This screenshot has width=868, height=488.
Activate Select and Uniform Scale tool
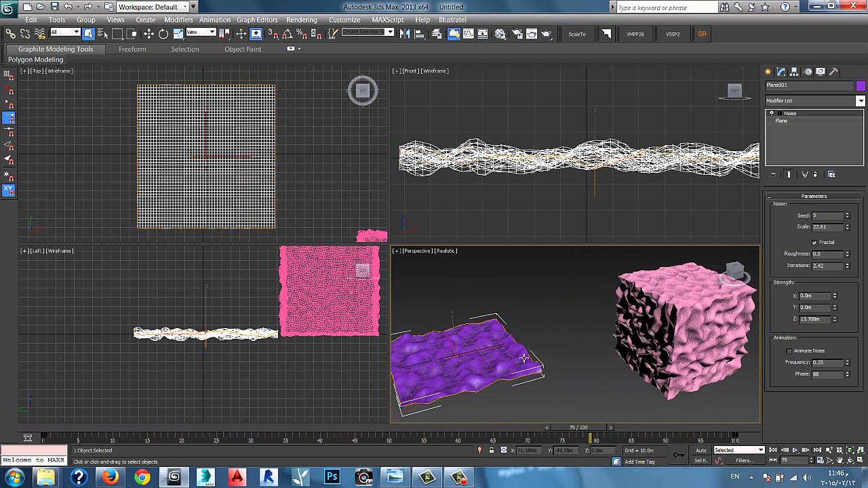(x=178, y=33)
